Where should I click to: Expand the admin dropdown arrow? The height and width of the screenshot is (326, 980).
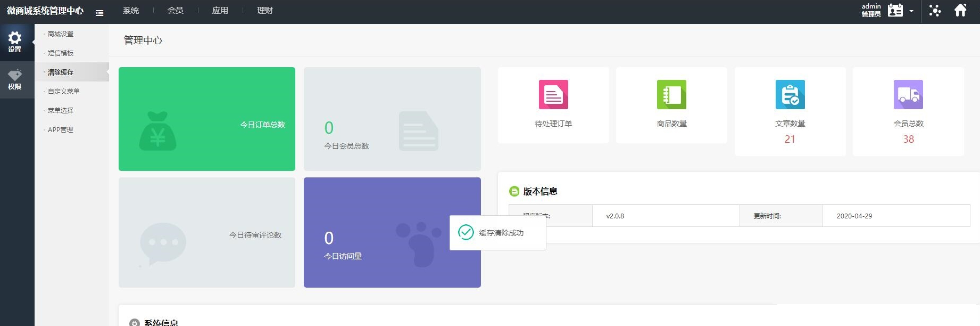911,11
